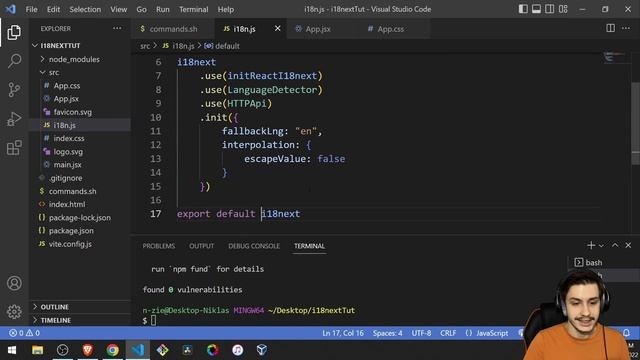Open the terminal launch profile dropdown arrow
Viewport: 640px width, 360px height.
coord(601,246)
